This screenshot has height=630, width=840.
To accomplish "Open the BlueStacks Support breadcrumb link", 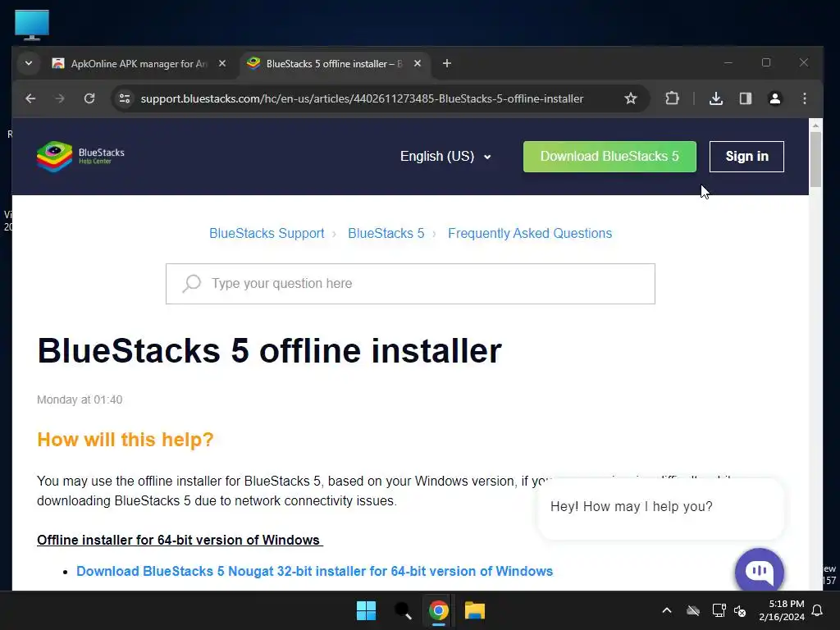I will click(267, 234).
